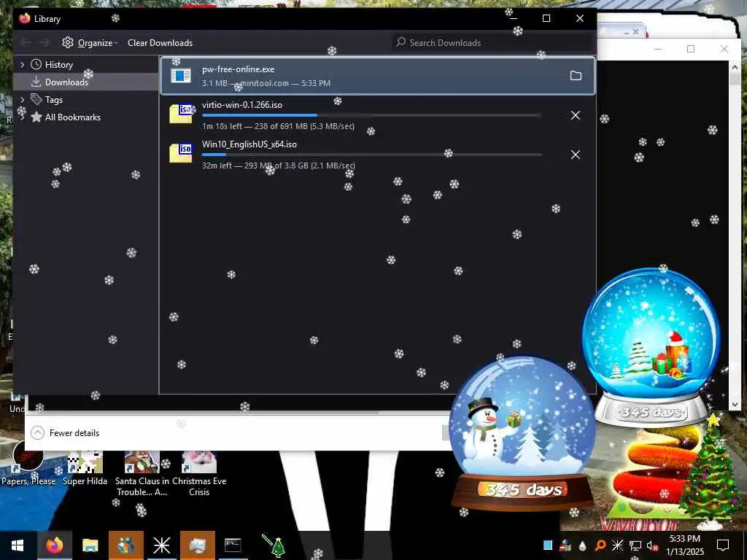
Task: Select All Bookmarks in the sidebar
Action: point(73,117)
